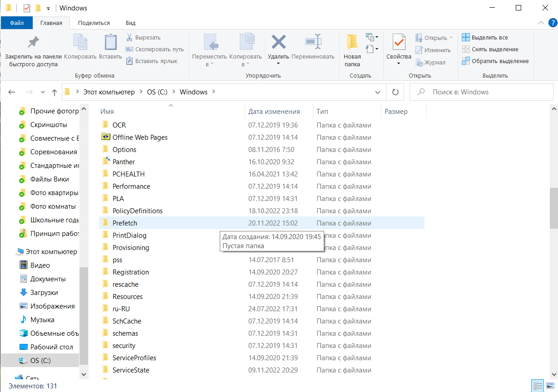Refresh the folder view button

395,92
